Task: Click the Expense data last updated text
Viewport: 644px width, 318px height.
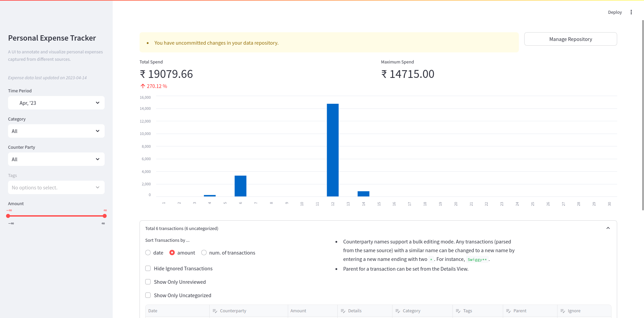Action: pos(47,78)
